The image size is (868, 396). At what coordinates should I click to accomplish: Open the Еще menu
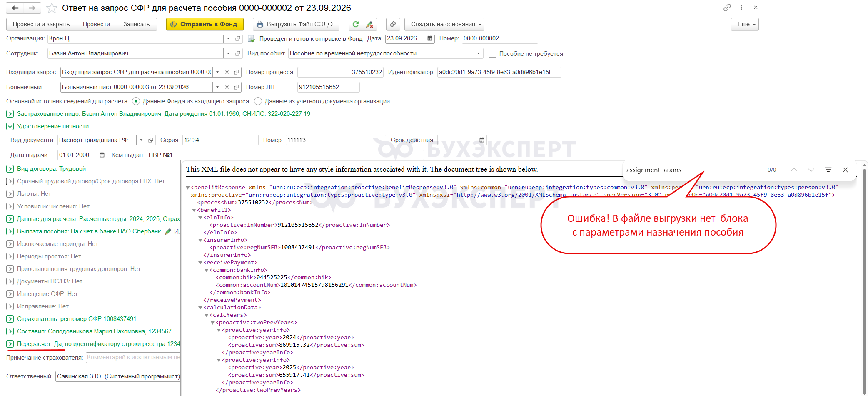tap(745, 24)
